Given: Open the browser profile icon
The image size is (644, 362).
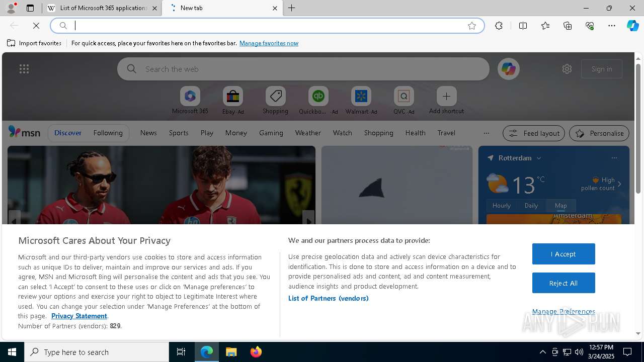Looking at the screenshot, I should pos(11,8).
